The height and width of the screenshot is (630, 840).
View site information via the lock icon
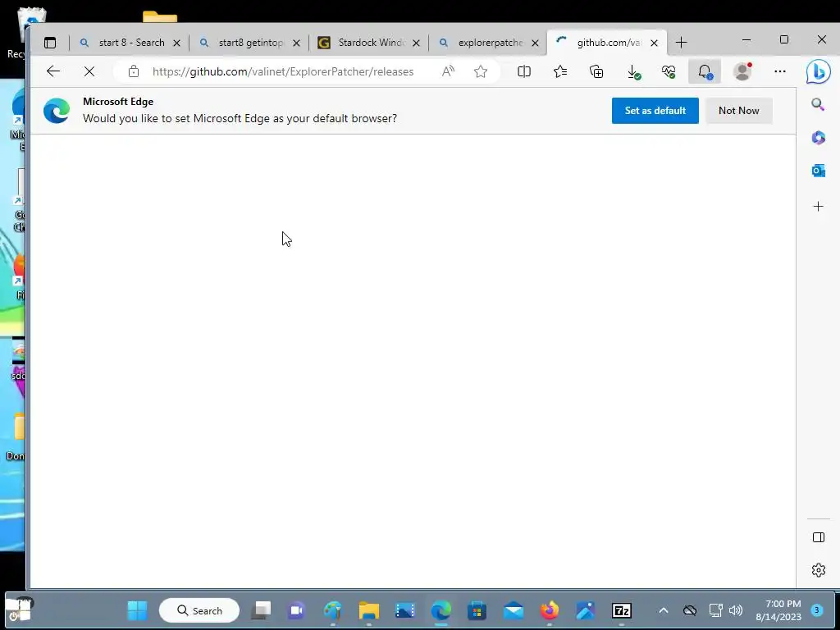click(134, 71)
